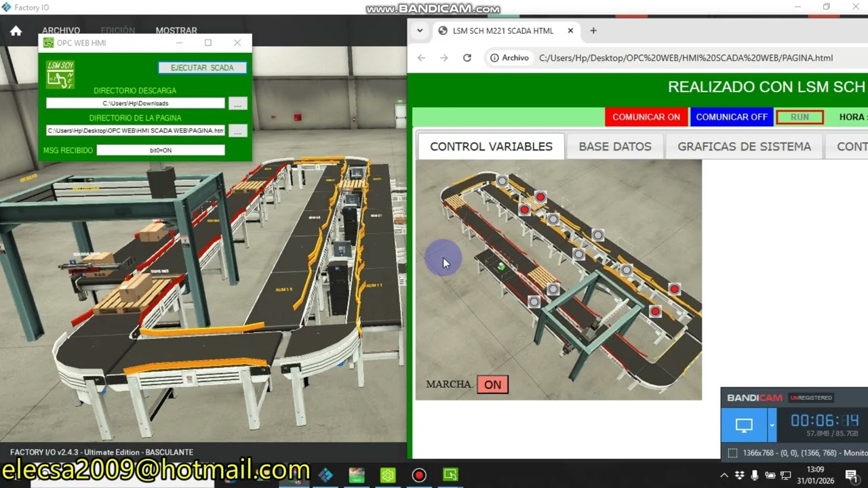Click the blue diamond taskbar icon
The width and height of the screenshot is (868, 488).
click(325, 475)
